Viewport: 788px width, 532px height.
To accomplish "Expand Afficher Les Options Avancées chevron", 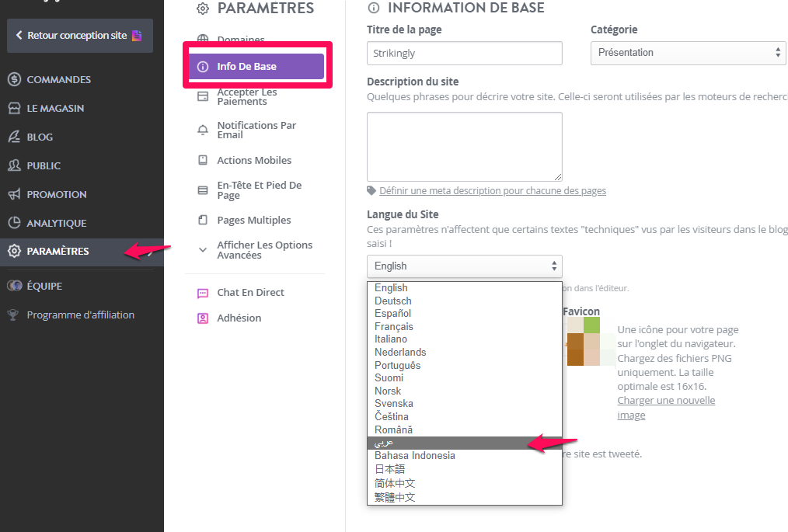I will coord(203,249).
